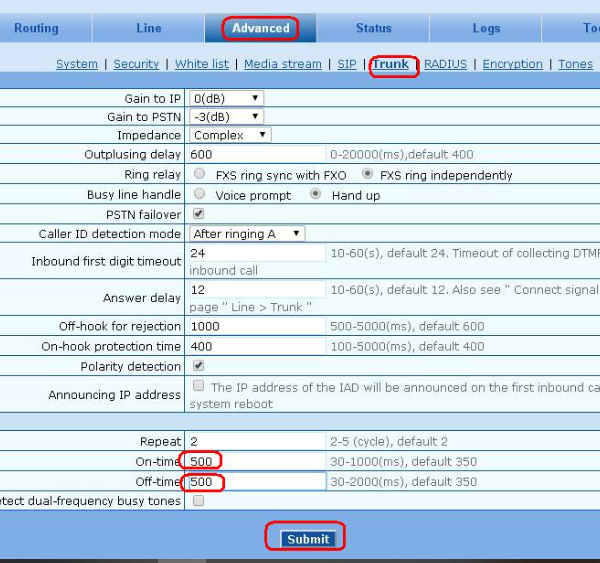Toggle the PSTN failover checkbox
Viewport: 600px width, 563px height.
pos(198,214)
